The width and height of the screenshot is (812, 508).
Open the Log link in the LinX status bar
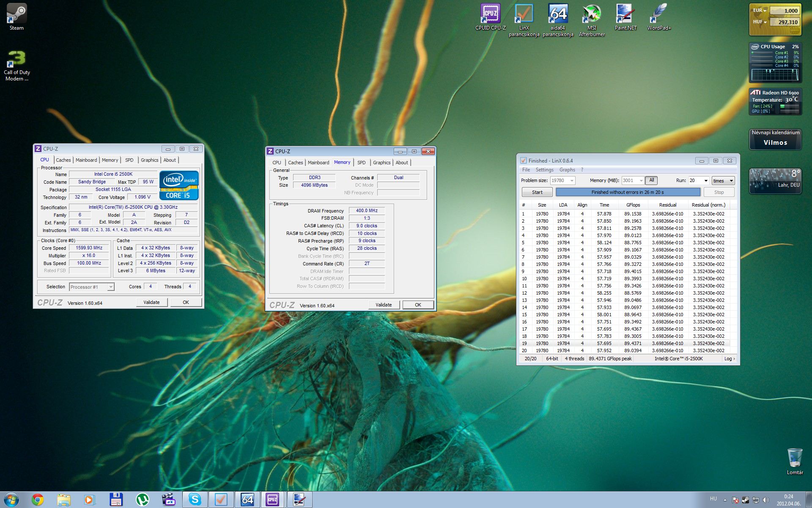[729, 359]
